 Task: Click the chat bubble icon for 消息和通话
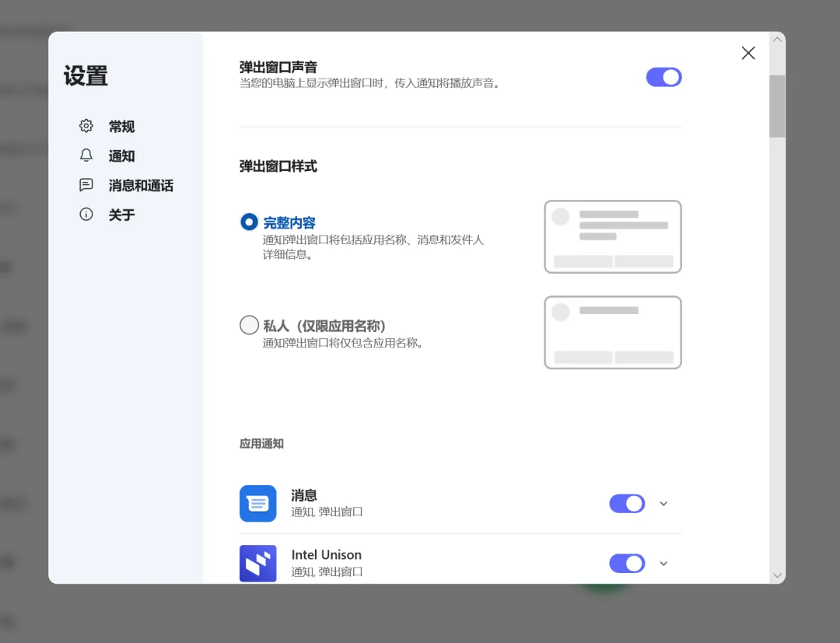[86, 185]
